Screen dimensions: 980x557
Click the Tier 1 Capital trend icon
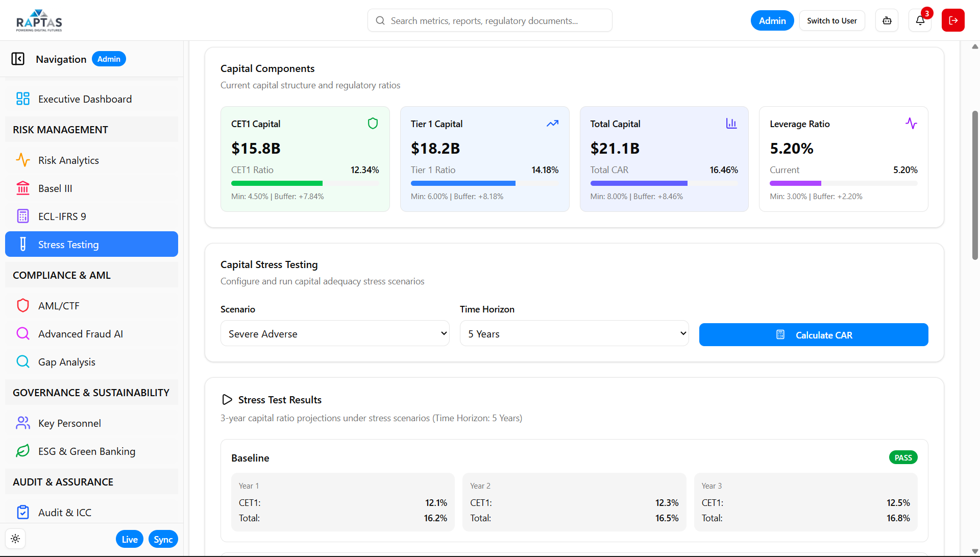[x=552, y=124]
